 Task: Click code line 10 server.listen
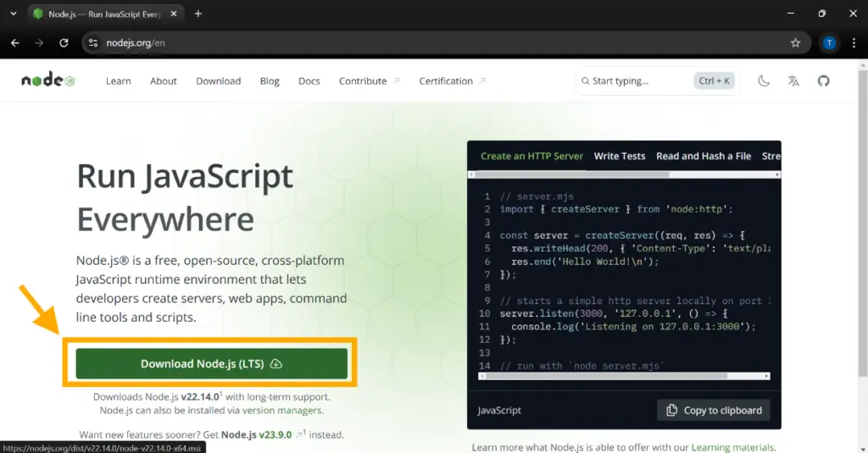tap(614, 313)
